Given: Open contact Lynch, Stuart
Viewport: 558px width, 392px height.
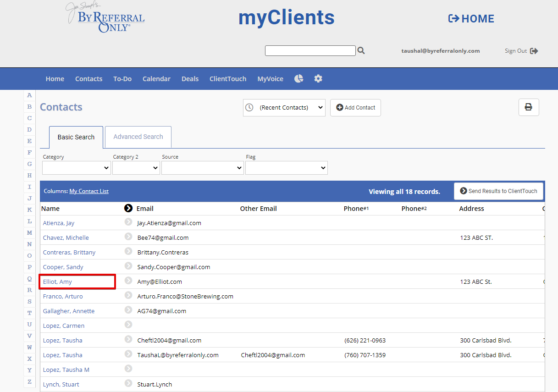Looking at the screenshot, I should 61,384.
